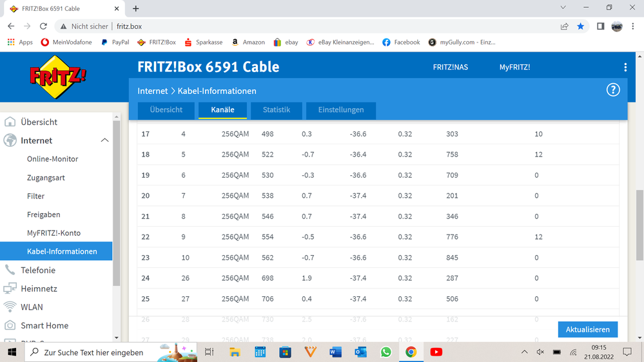Go back in browser history
Screen dimensions: 644x362
[11, 26]
